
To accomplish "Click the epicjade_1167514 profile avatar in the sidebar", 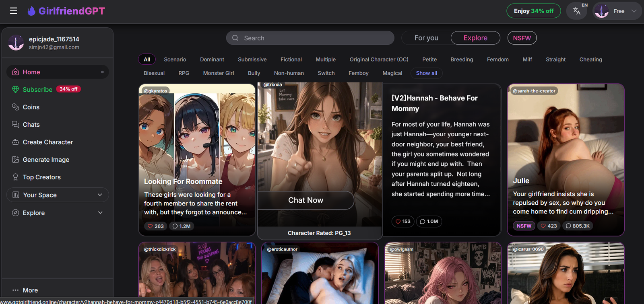I will click(x=16, y=43).
